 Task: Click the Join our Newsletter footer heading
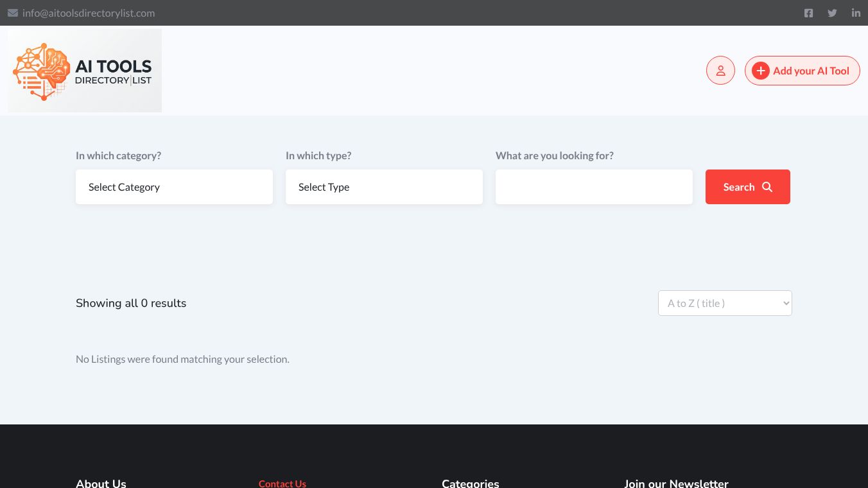point(676,483)
